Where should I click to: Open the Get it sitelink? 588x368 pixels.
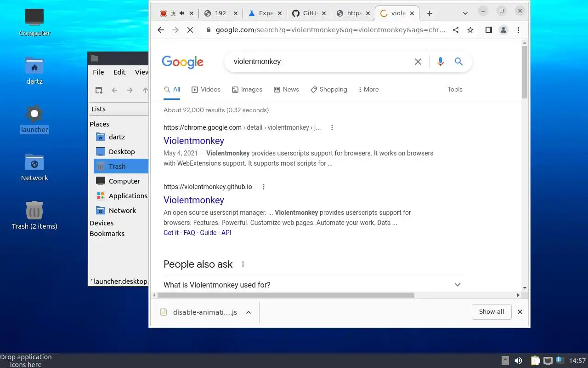171,233
